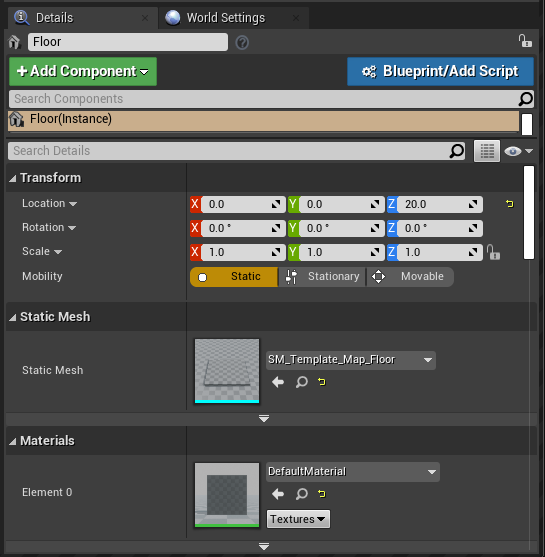
Task: Browse to DefaultMaterial in content browser
Action: point(302,494)
